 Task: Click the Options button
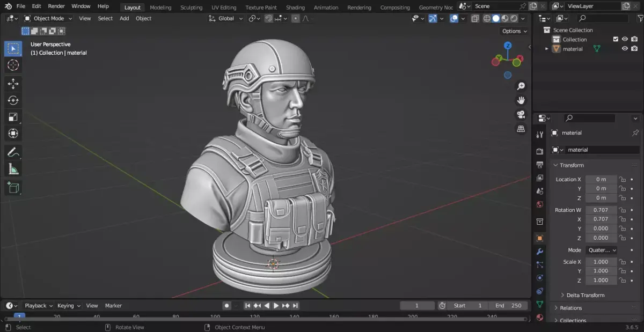point(515,31)
